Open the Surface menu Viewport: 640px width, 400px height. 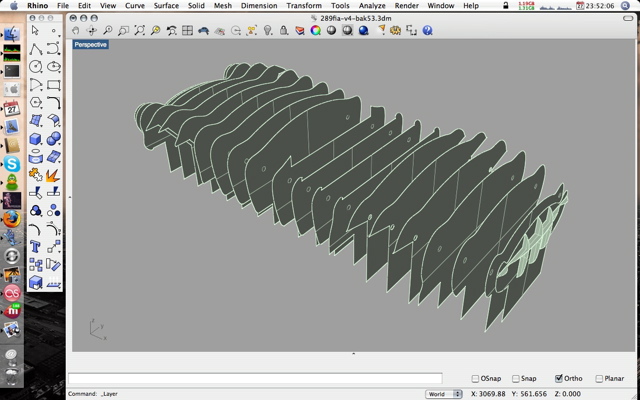[166, 6]
